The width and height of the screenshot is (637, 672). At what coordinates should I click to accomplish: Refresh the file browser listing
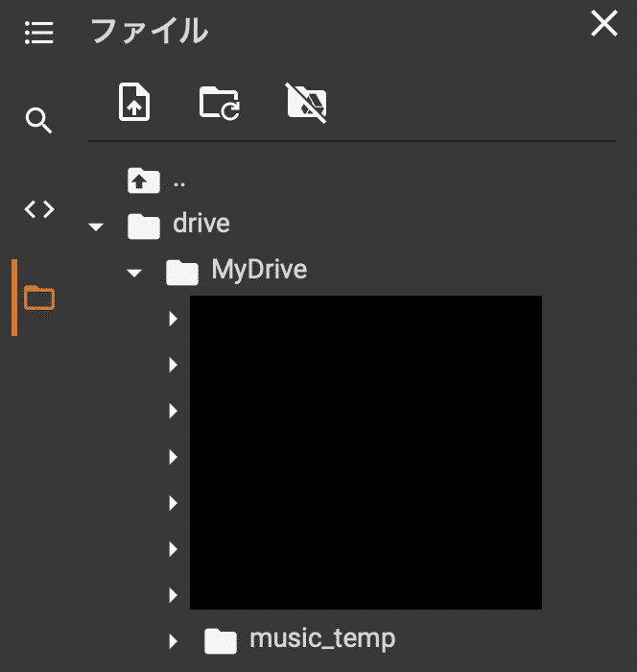[x=220, y=101]
